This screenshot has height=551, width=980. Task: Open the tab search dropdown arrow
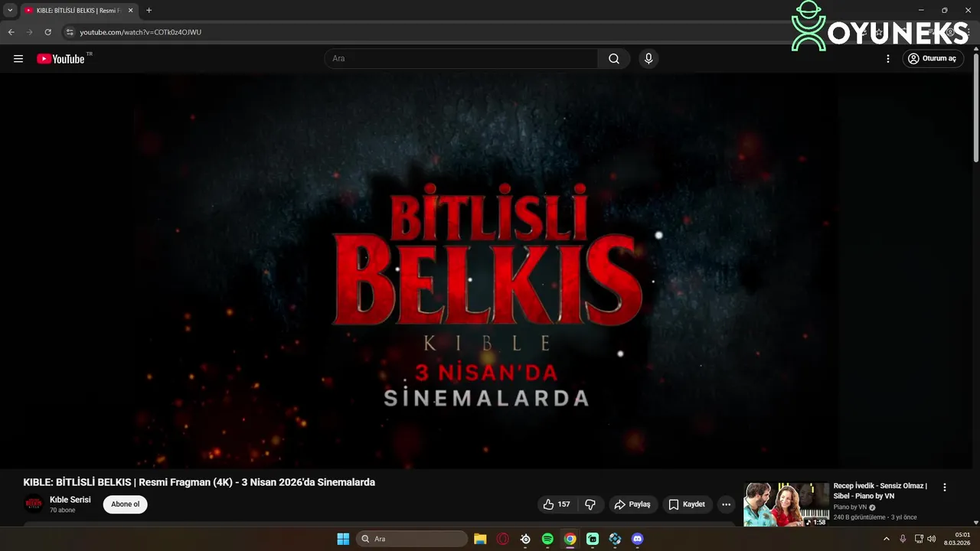10,10
